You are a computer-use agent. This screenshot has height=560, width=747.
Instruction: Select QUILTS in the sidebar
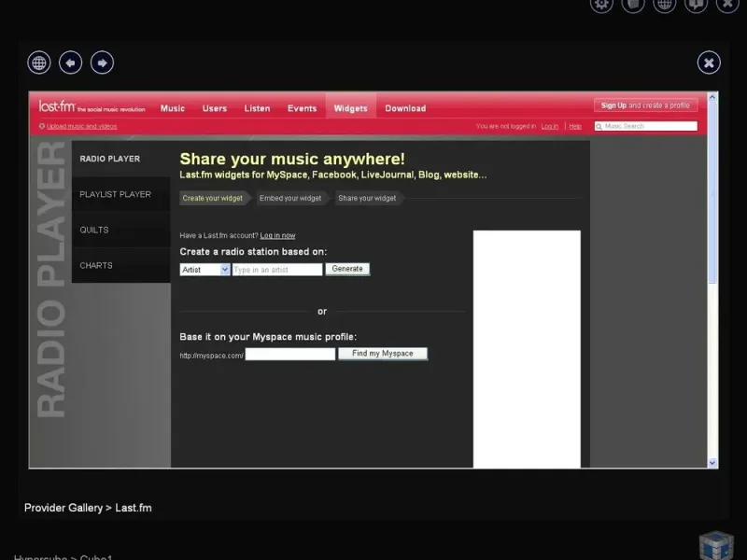(121, 230)
